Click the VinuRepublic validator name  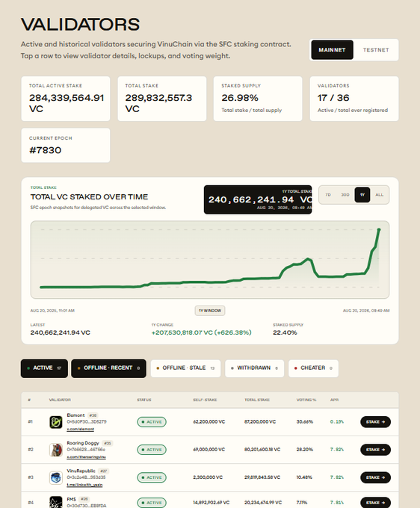click(81, 471)
